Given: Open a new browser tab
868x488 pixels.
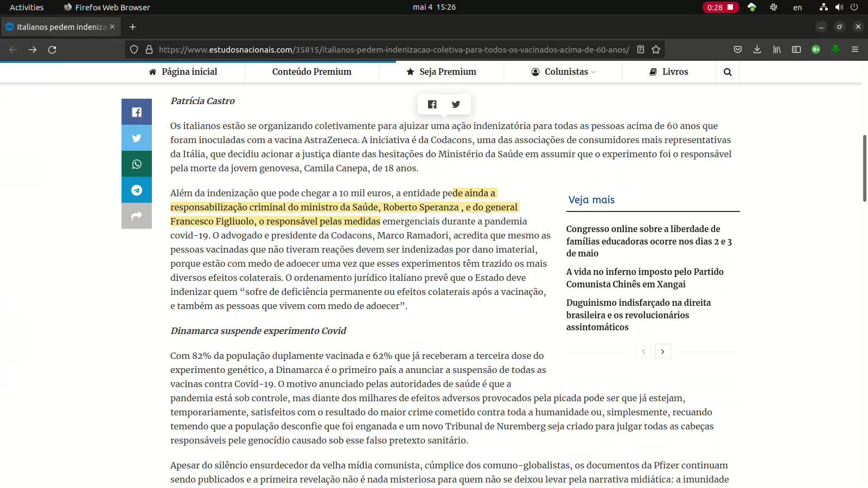Looking at the screenshot, I should [132, 27].
